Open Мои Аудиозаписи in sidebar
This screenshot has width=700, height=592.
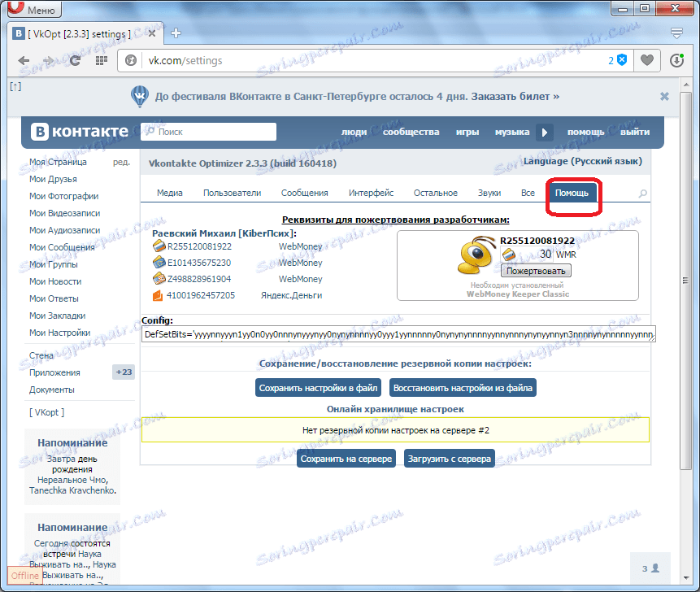pos(65,230)
